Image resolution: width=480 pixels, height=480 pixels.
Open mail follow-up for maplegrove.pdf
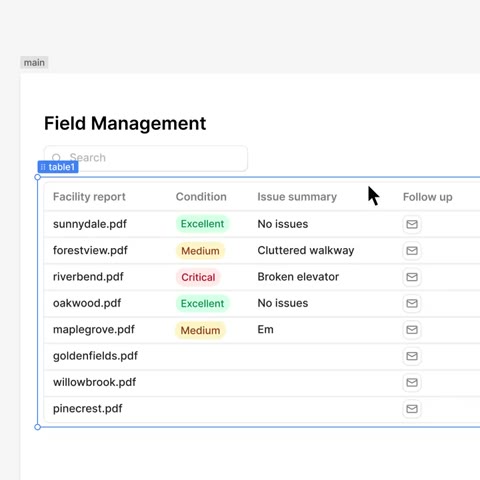pos(412,329)
